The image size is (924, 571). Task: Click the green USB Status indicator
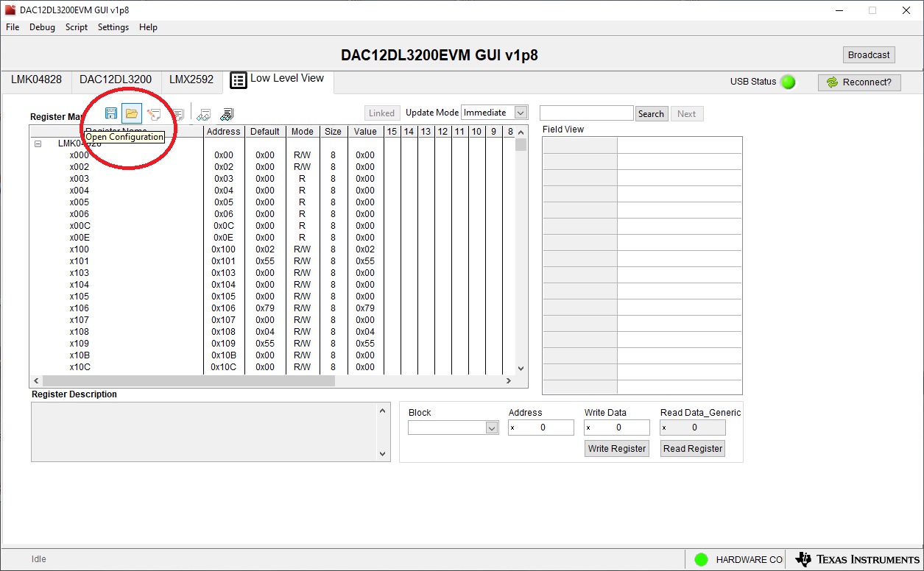pyautogui.click(x=788, y=82)
